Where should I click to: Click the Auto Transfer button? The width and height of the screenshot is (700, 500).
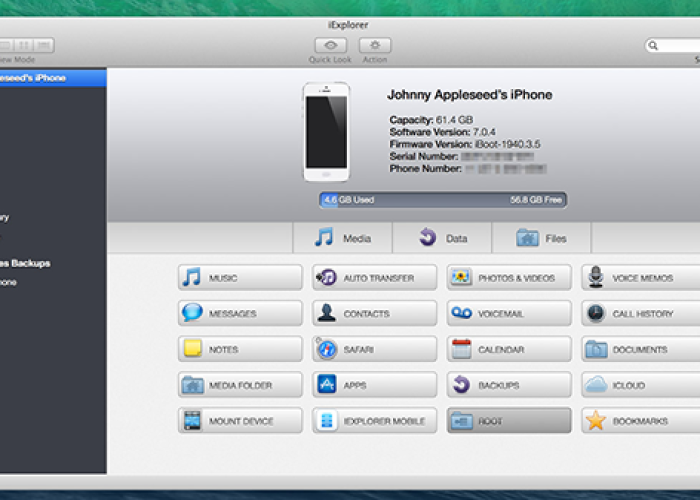click(x=375, y=278)
